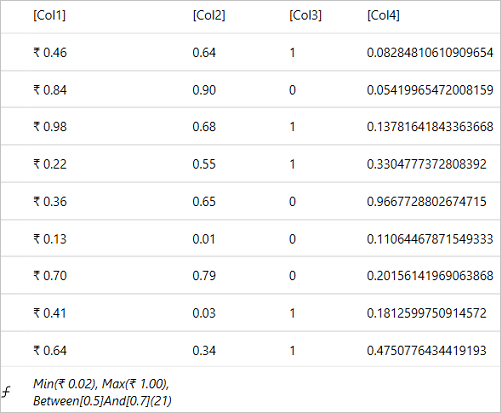Click the Min/Max summary text in footer
Image resolution: width=501 pixels, height=413 pixels.
102,392
